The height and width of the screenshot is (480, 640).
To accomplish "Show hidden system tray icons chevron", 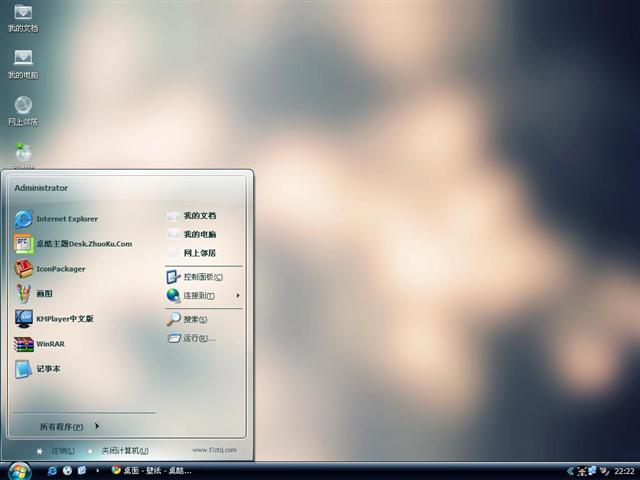I will pyautogui.click(x=570, y=470).
